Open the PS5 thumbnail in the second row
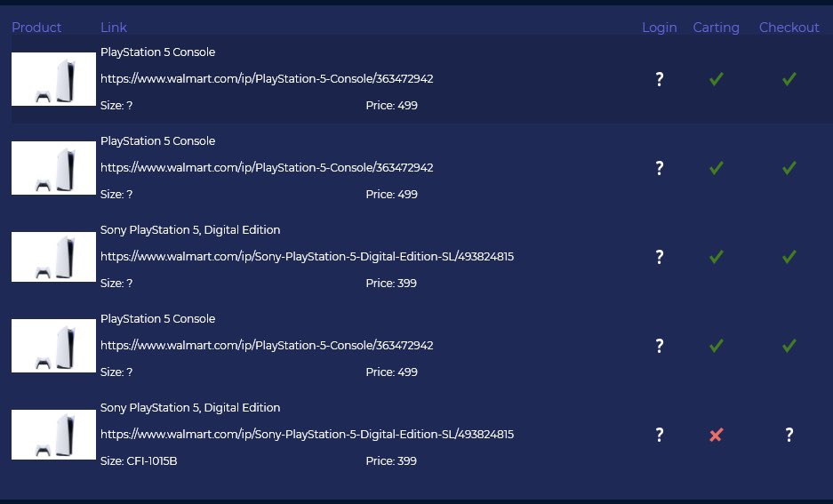This screenshot has height=504, width=833. pyautogui.click(x=53, y=168)
